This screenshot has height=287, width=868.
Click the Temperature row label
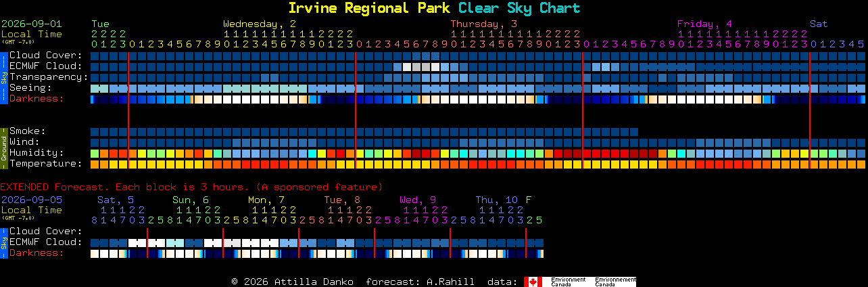pos(46,164)
